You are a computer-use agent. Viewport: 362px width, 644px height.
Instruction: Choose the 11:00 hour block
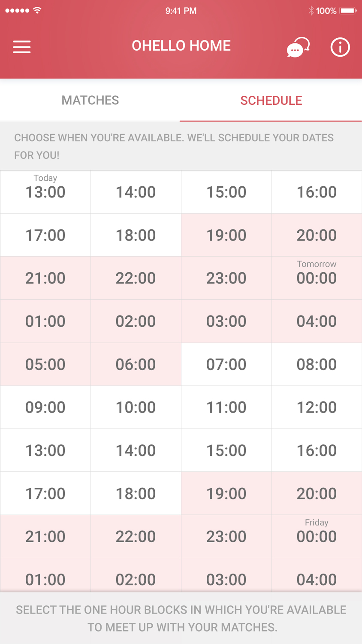[x=226, y=407]
